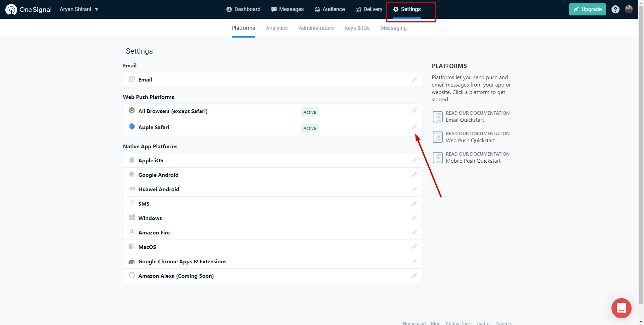The height and width of the screenshot is (325, 644).
Task: Open the user profile avatar
Action: tap(629, 9)
